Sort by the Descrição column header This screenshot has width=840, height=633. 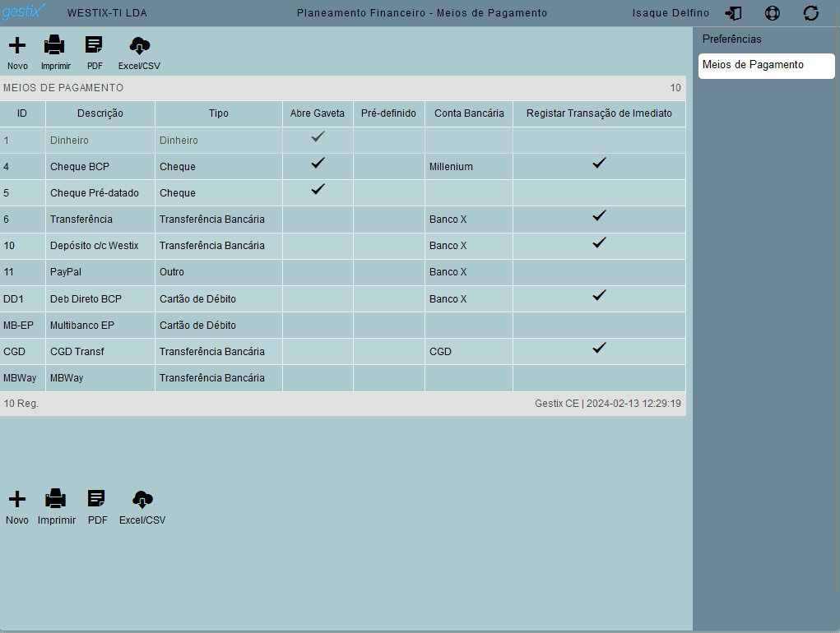pyautogui.click(x=100, y=113)
